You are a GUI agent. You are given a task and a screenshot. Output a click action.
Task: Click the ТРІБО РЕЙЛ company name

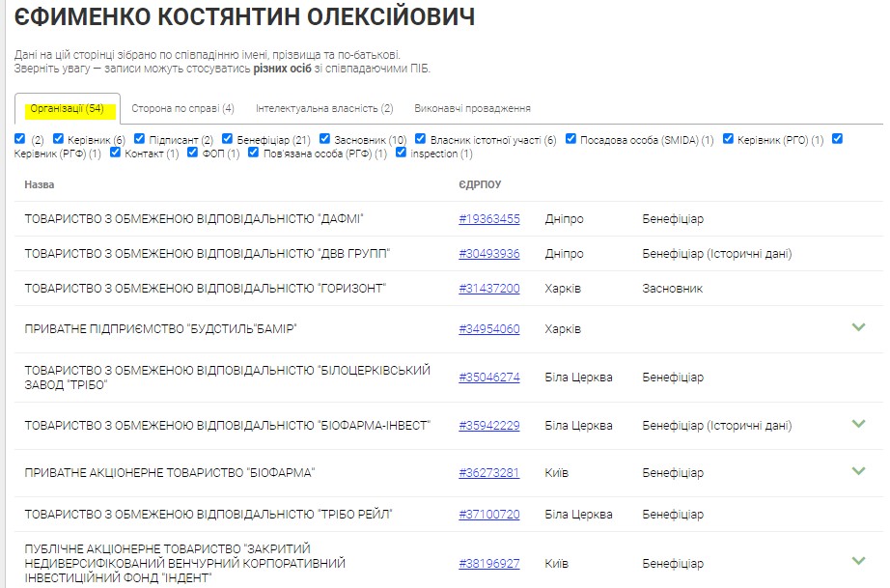pos(209,515)
